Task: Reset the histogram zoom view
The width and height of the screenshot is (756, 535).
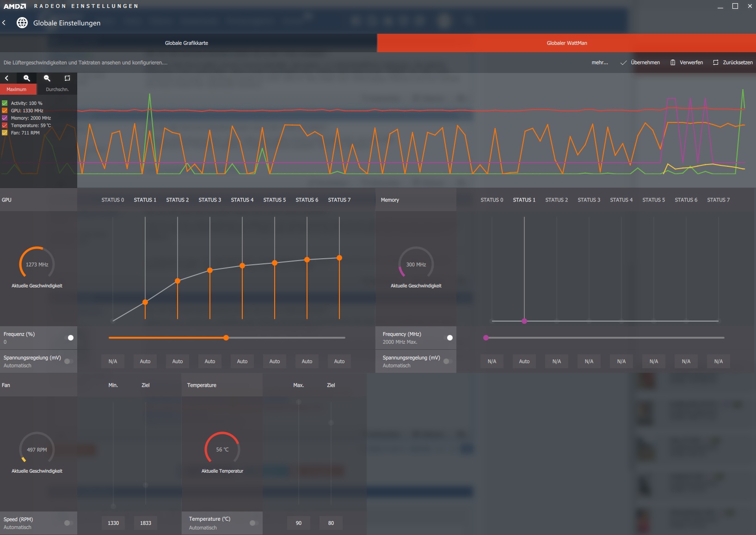Action: click(x=67, y=78)
